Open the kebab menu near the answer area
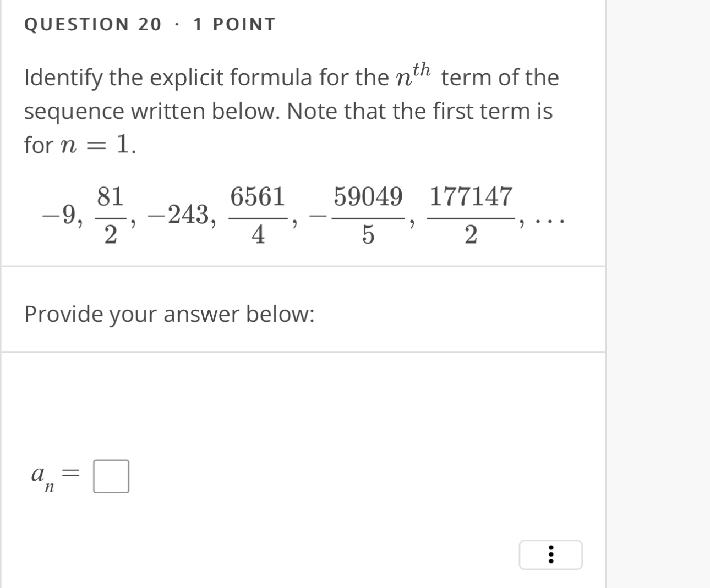The width and height of the screenshot is (710, 588). point(550,555)
